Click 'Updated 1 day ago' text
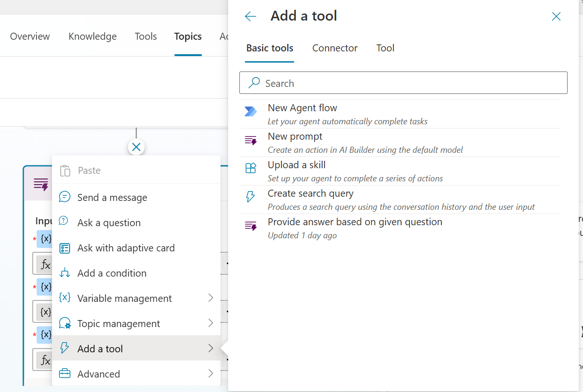Image resolution: width=583 pixels, height=392 pixels. pyautogui.click(x=302, y=235)
